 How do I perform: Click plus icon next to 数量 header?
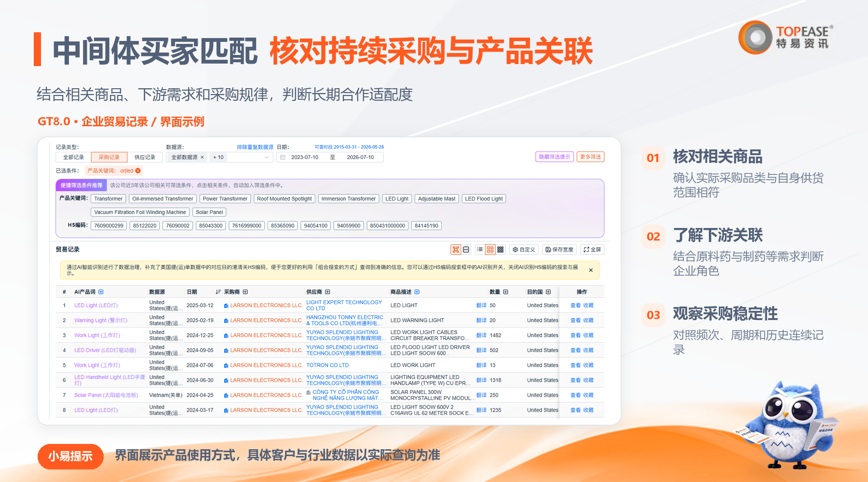(x=506, y=292)
